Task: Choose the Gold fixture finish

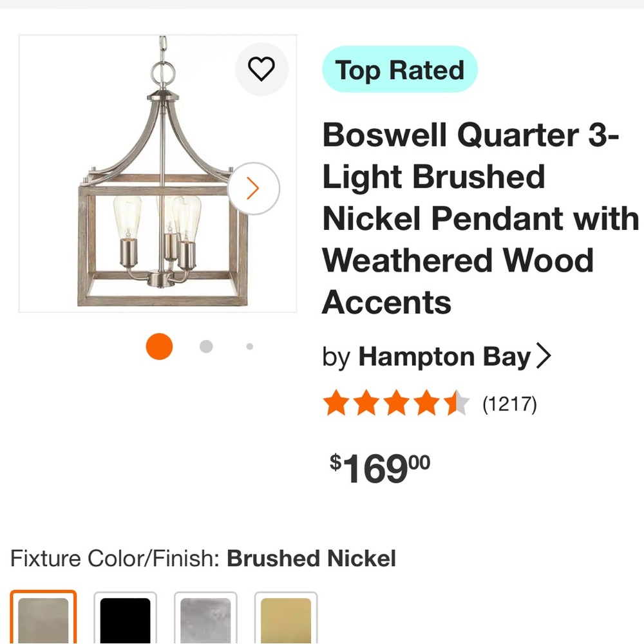Action: pos(285,620)
